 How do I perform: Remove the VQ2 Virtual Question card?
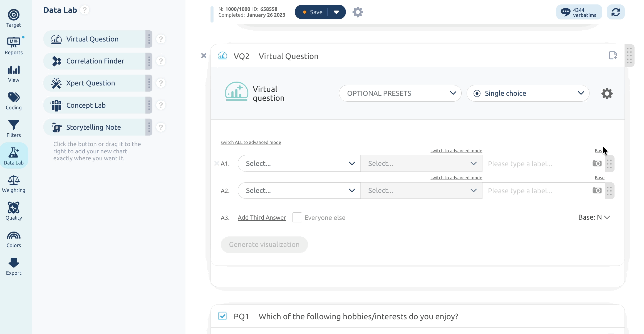click(x=204, y=56)
